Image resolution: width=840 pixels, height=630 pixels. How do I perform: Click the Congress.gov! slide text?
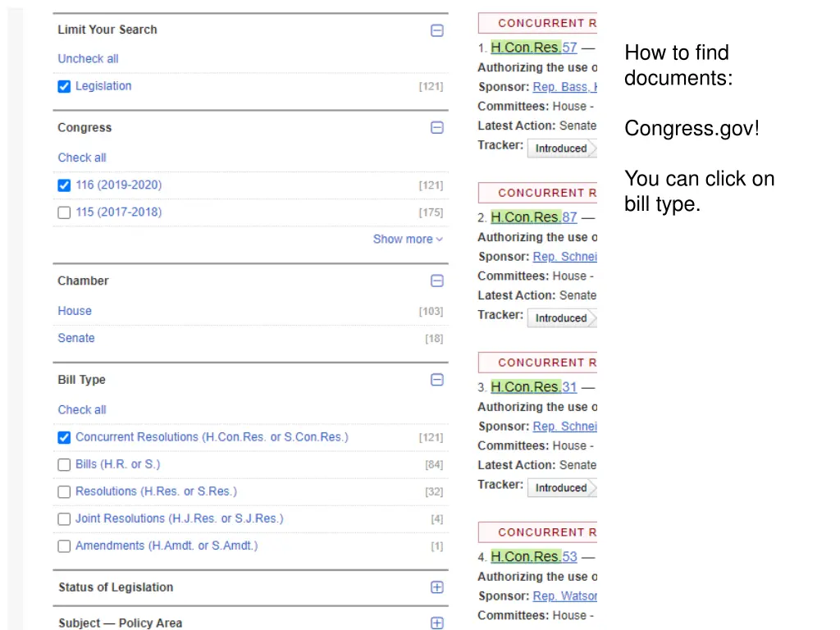pyautogui.click(x=692, y=129)
